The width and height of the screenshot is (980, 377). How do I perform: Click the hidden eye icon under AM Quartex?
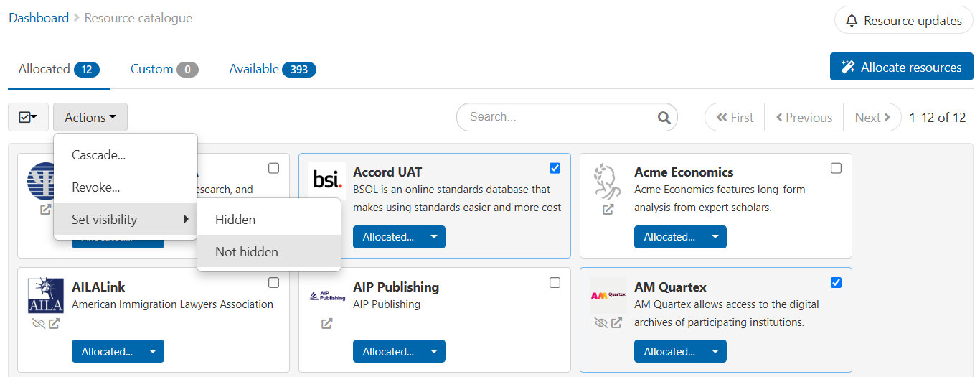pyautogui.click(x=601, y=324)
